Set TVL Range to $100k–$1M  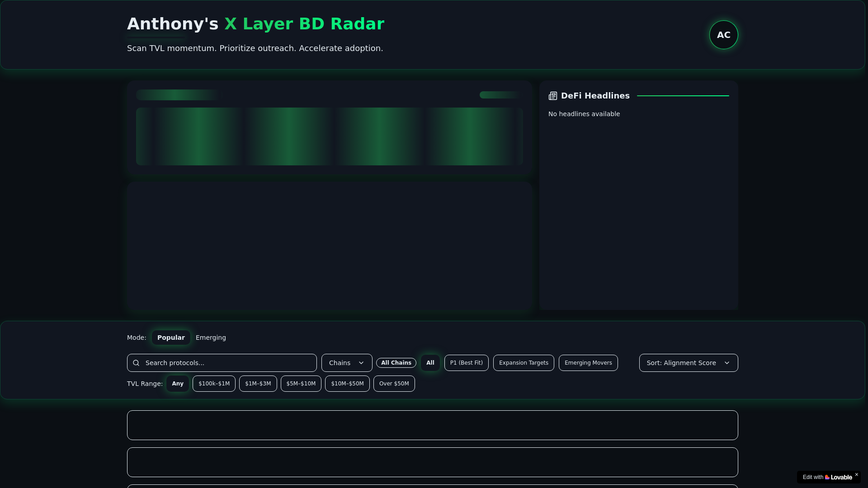coord(214,384)
